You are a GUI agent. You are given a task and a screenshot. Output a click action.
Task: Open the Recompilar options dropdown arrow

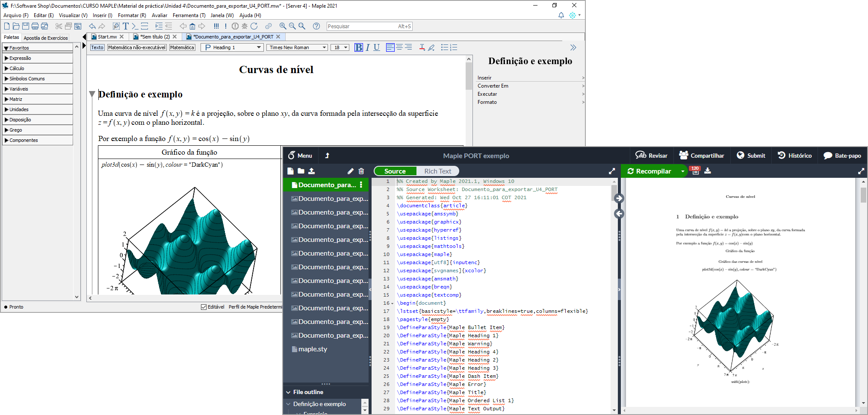(683, 171)
